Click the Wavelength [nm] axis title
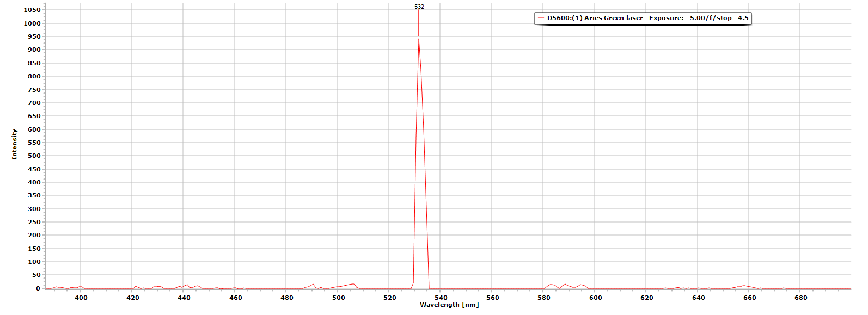This screenshot has width=868, height=315. (449, 305)
